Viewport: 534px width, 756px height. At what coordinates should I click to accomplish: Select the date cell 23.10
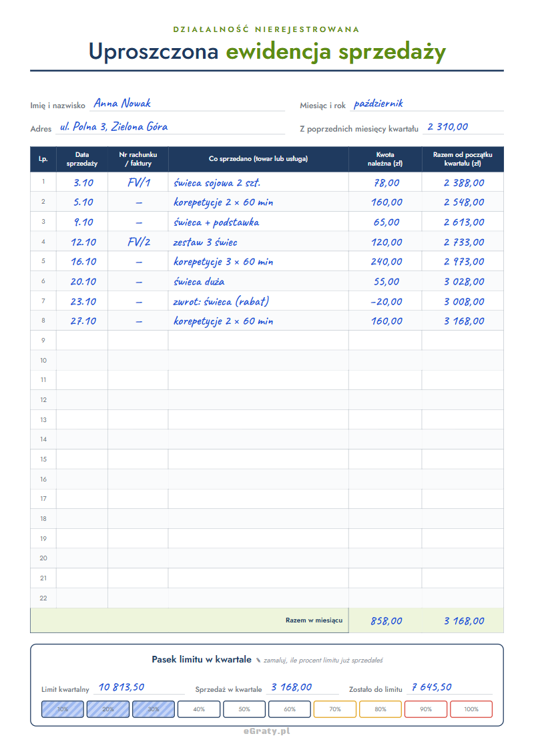[x=82, y=301]
